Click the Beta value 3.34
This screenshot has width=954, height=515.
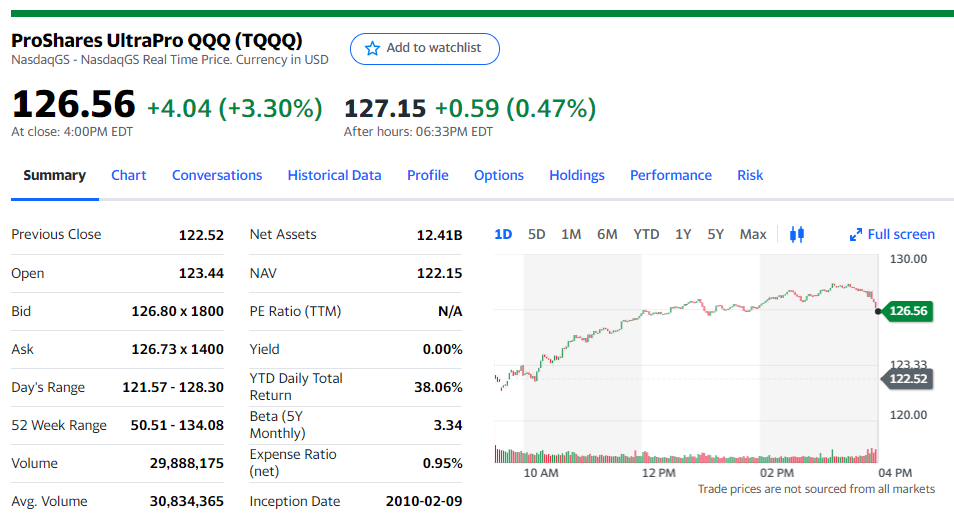tap(448, 425)
